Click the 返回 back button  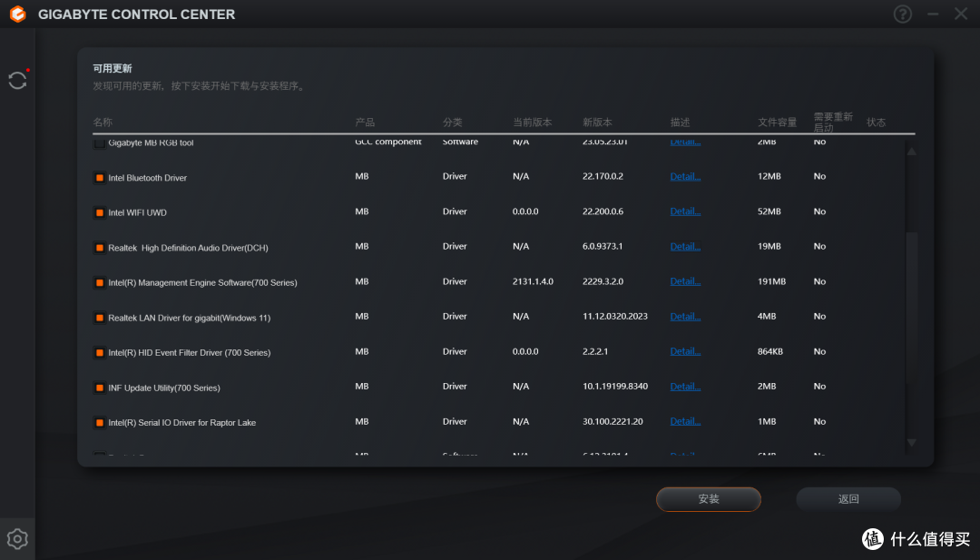pos(848,499)
